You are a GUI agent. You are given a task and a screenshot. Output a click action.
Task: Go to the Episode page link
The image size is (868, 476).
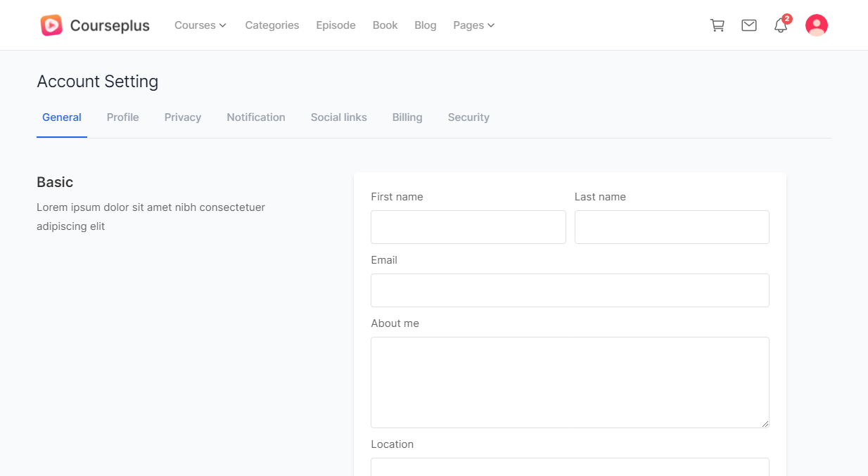click(x=336, y=25)
